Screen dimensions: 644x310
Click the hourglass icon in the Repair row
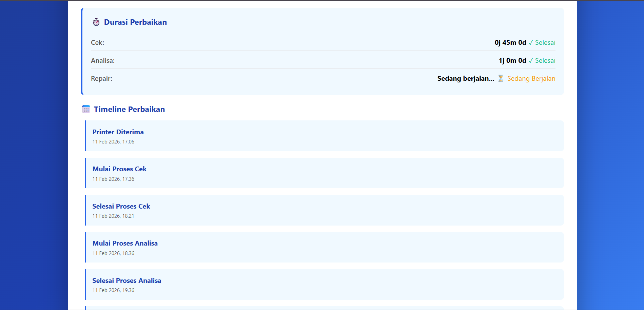tap(501, 78)
